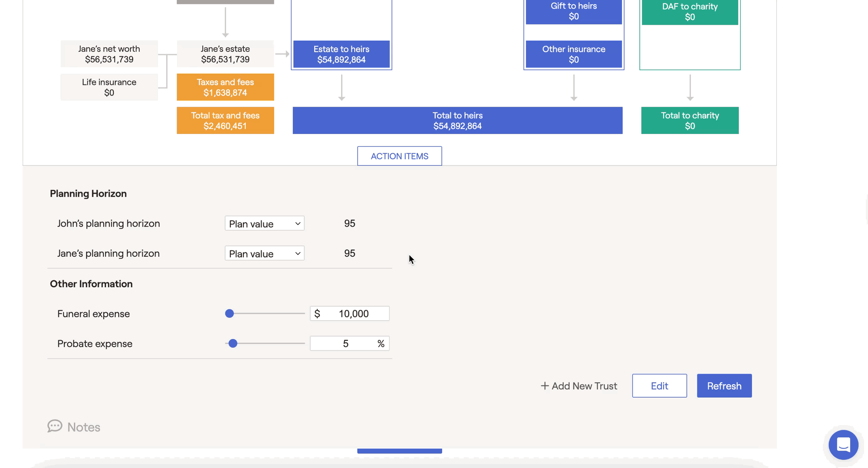Screen dimensions: 868x468
Task: Select the Other insurance box
Action: point(573,54)
